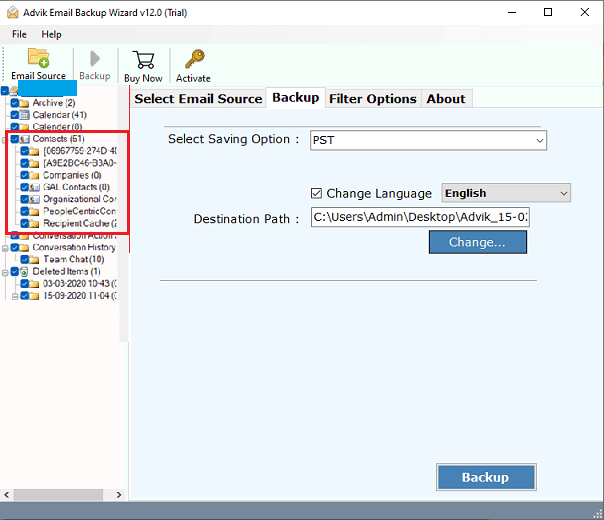
Task: Uncheck the Companies (0) checkbox
Action: 25,175
